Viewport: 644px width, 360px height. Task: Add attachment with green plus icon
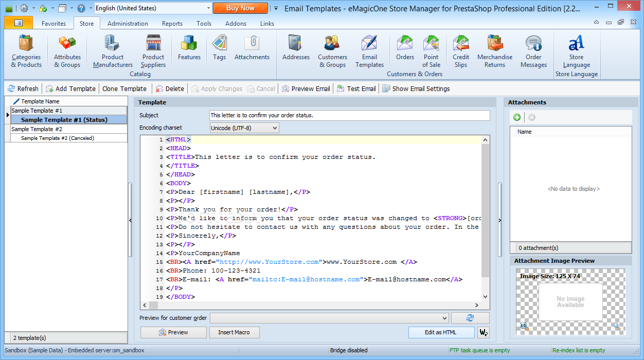click(x=517, y=117)
